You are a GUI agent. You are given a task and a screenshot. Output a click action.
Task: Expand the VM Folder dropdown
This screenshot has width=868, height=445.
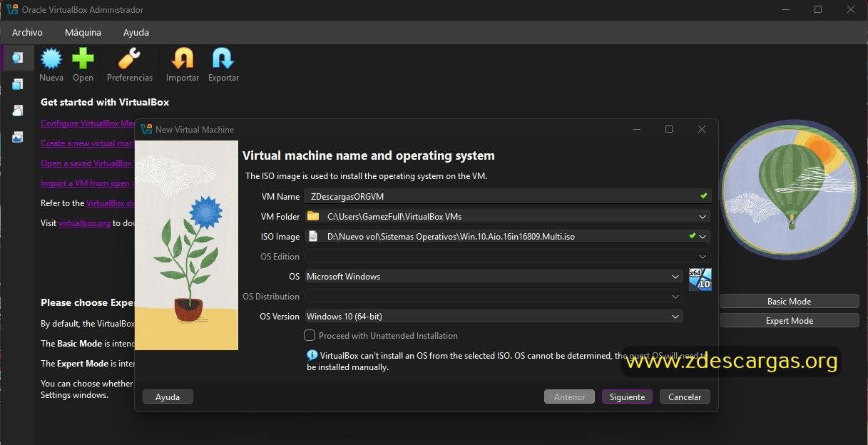[703, 216]
